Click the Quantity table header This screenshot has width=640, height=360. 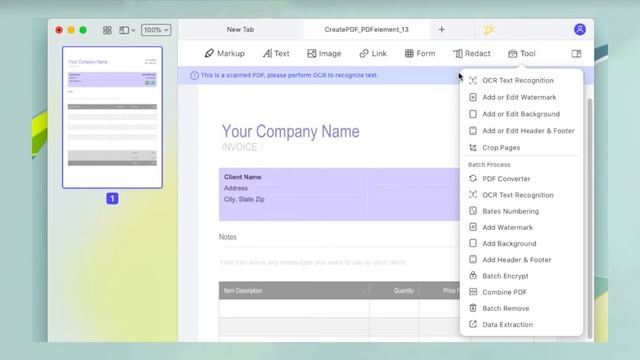(404, 291)
